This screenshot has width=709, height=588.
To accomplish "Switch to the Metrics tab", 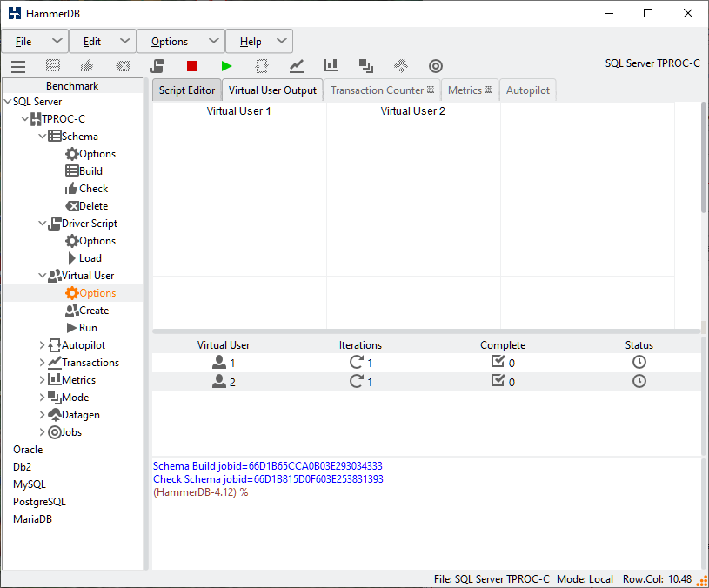I will 470,90.
